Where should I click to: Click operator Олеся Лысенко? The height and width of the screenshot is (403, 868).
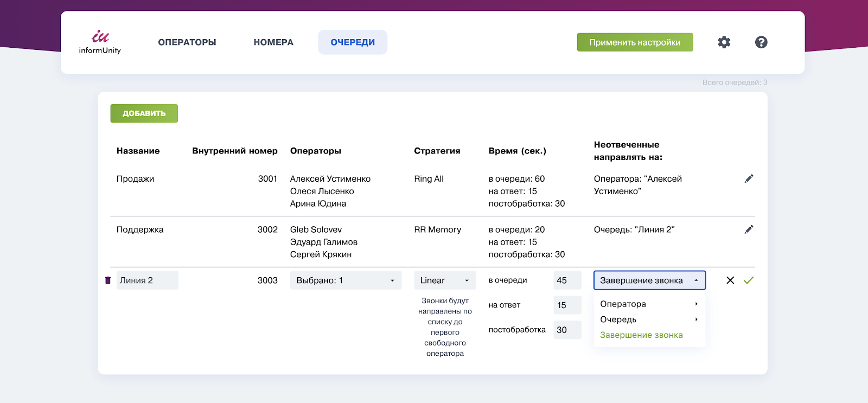tap(322, 191)
